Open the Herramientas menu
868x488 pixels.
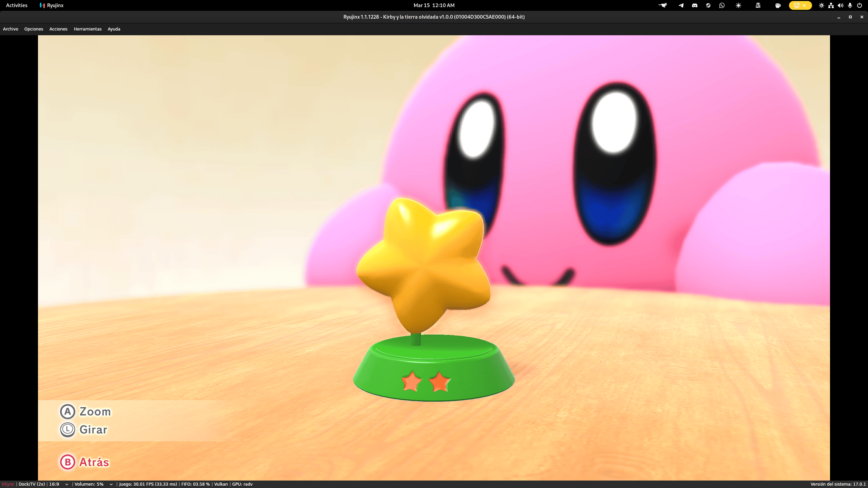(x=87, y=29)
